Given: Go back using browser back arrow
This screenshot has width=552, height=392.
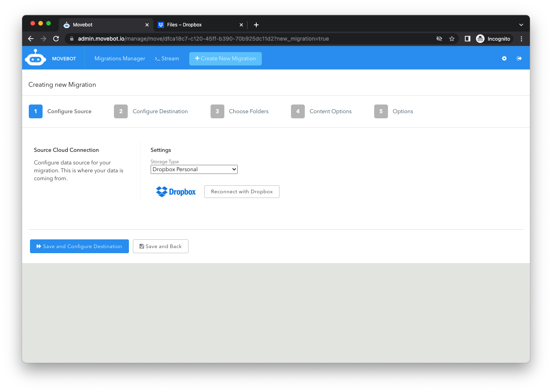Looking at the screenshot, I should pos(31,39).
